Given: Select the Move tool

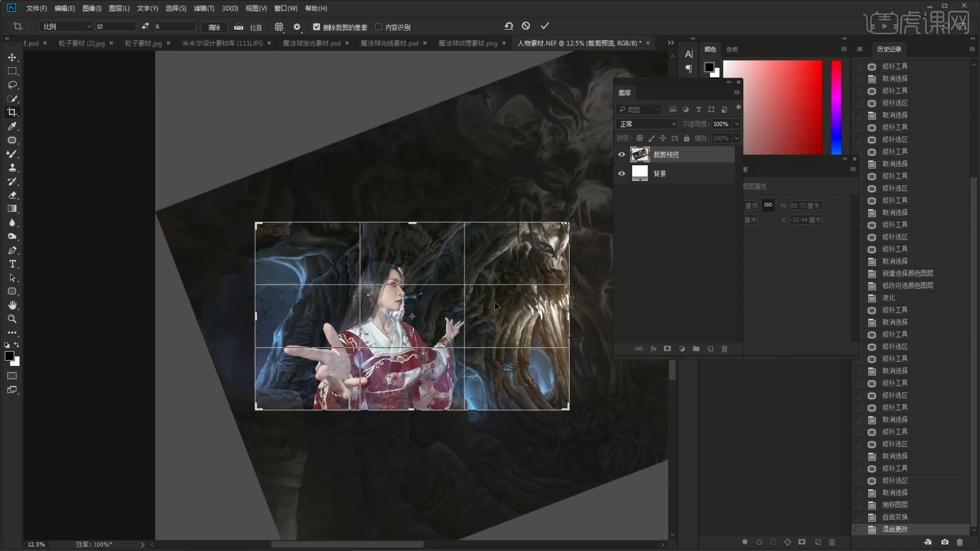Looking at the screenshot, I should (12, 58).
